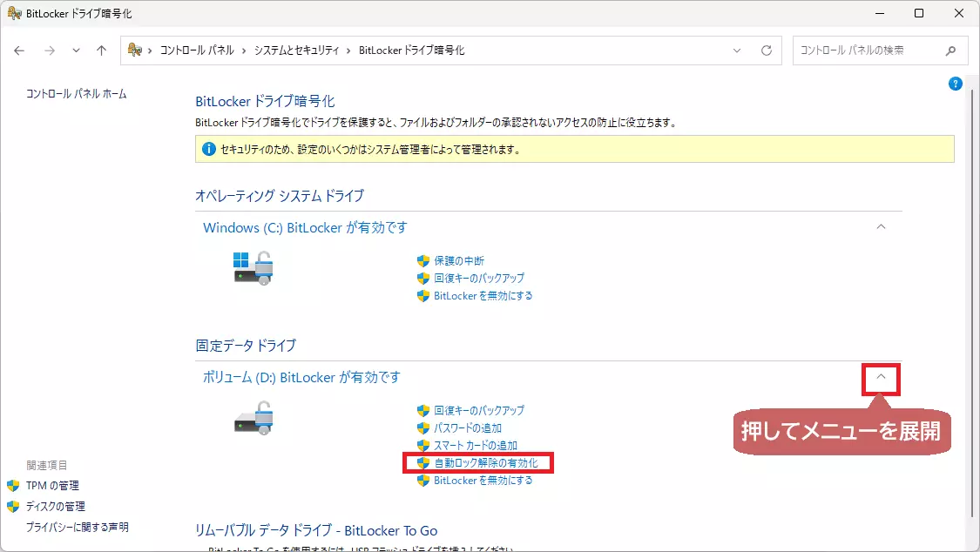Click the Windows (C:) drive lock icon
Viewport: 980px width, 552px height.
pos(253,268)
